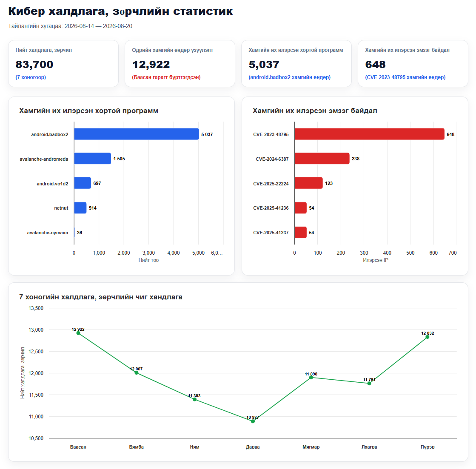Click the 648 vulnerability card value

[x=375, y=64]
